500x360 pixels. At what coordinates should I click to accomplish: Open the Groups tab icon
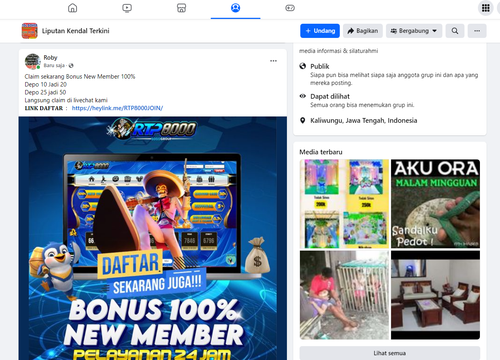[236, 8]
